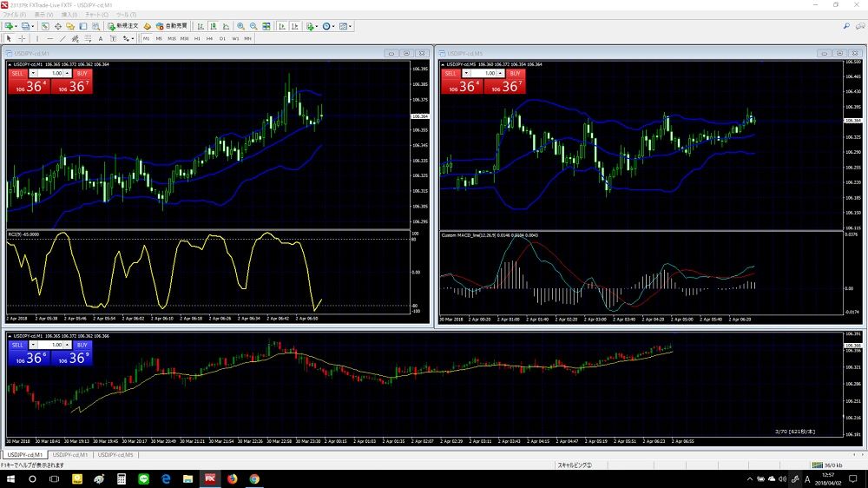Zoom in on the chart
Screen dimensions: 868x488
240,26
